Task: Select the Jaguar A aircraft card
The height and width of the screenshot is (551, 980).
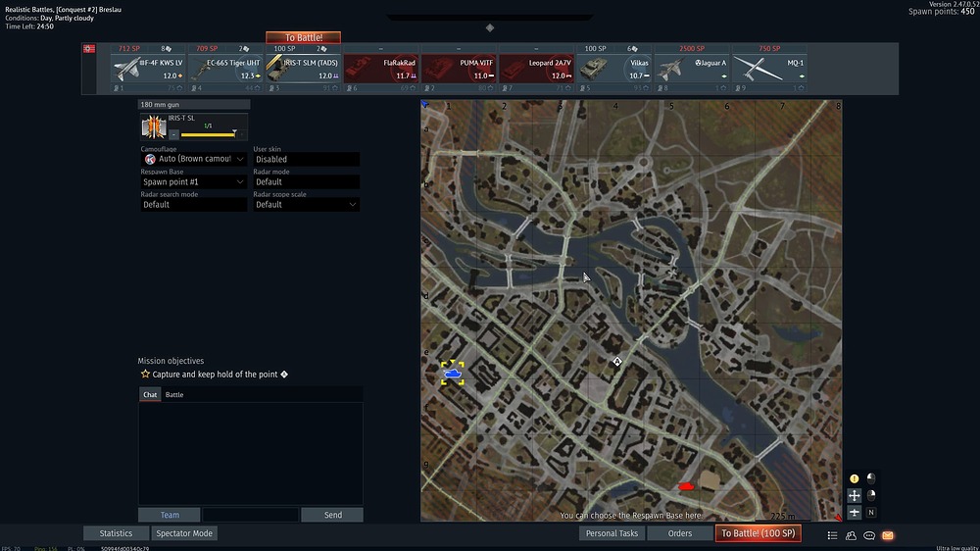Action: 691,69
